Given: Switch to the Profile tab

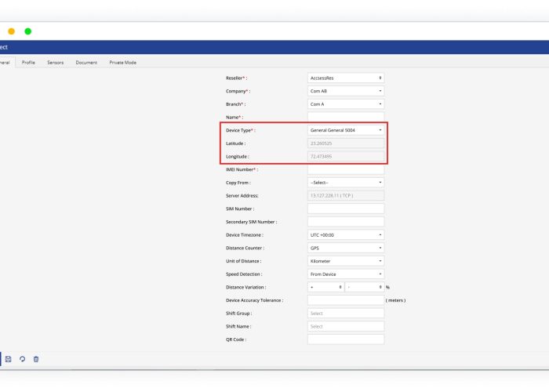Looking at the screenshot, I should 28,62.
